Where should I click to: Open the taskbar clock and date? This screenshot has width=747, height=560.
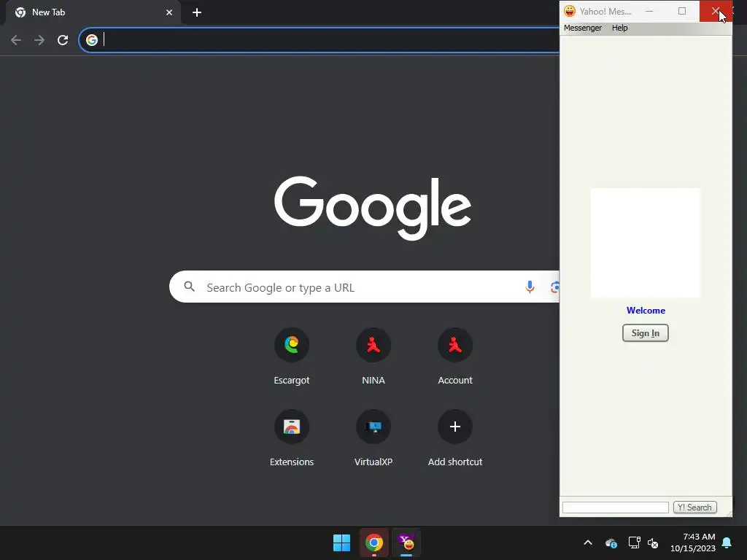point(693,542)
